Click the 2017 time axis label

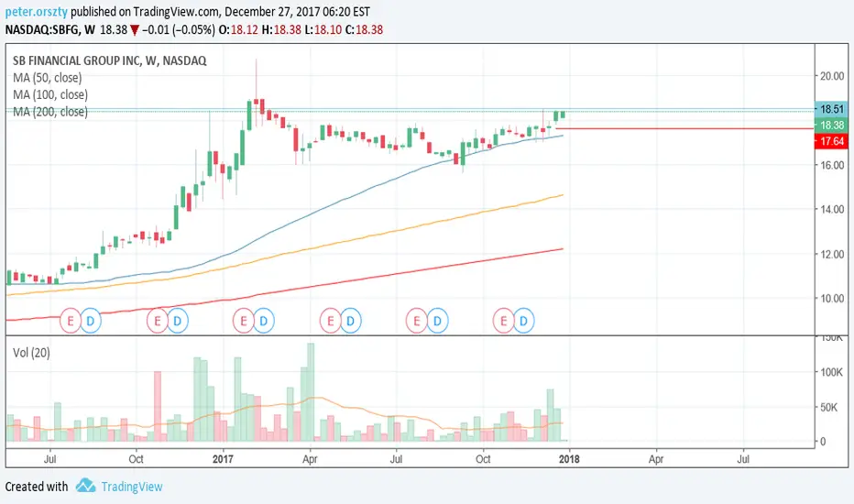click(223, 459)
